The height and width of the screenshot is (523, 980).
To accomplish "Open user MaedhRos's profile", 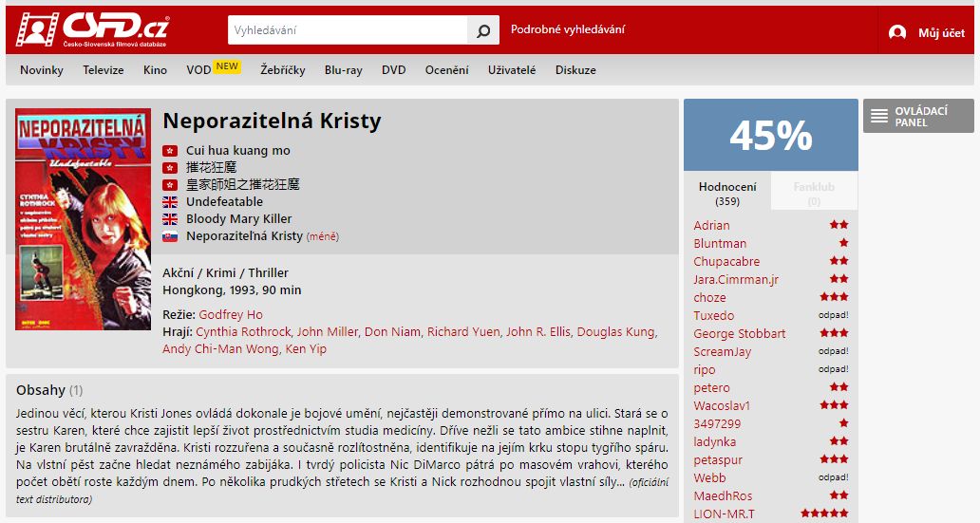I will [723, 496].
